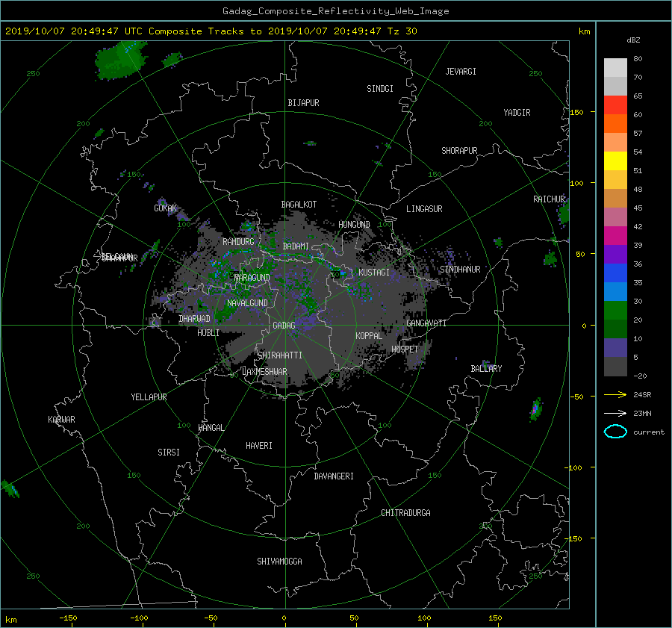The width and height of the screenshot is (672, 628).
Task: Click the SINDGI city label
Action: point(380,89)
